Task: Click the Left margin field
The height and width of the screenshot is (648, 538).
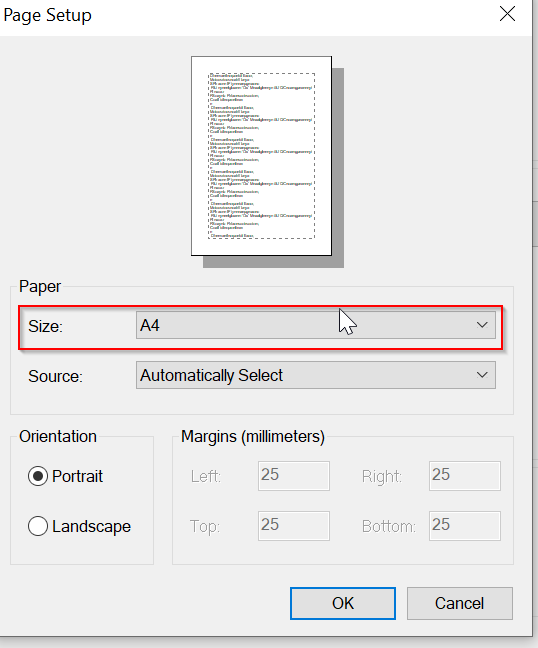Action: click(x=294, y=476)
